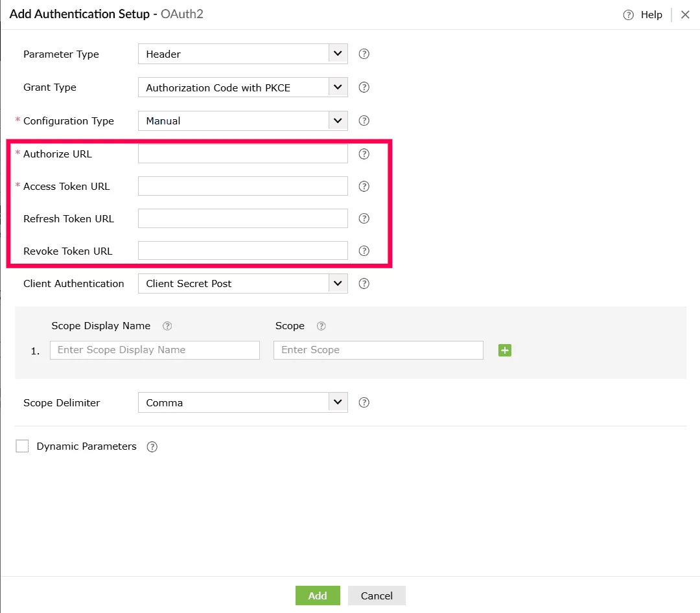This screenshot has height=613, width=700.
Task: Click the Add button
Action: tap(318, 596)
